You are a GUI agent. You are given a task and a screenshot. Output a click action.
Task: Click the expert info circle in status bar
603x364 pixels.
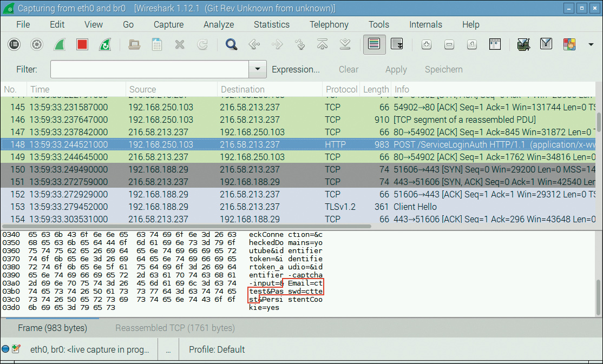pos(6,349)
